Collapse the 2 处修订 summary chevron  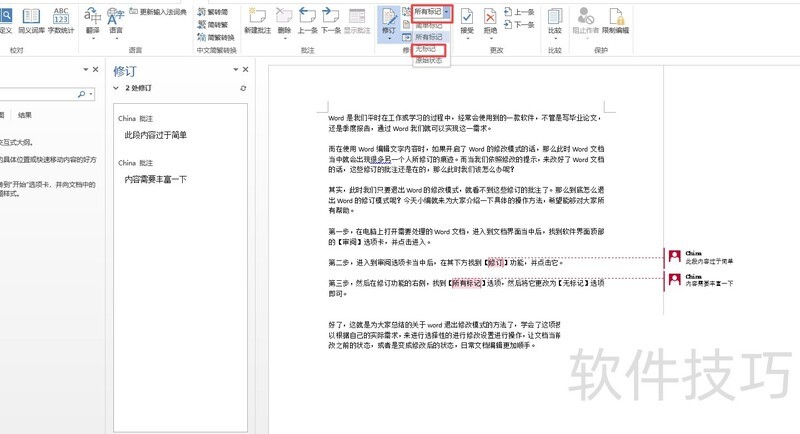tap(116, 88)
